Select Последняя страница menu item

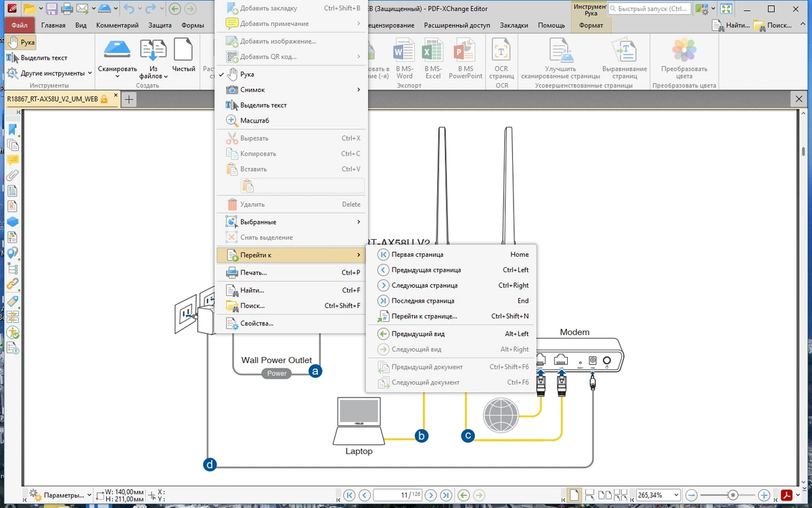point(451,301)
